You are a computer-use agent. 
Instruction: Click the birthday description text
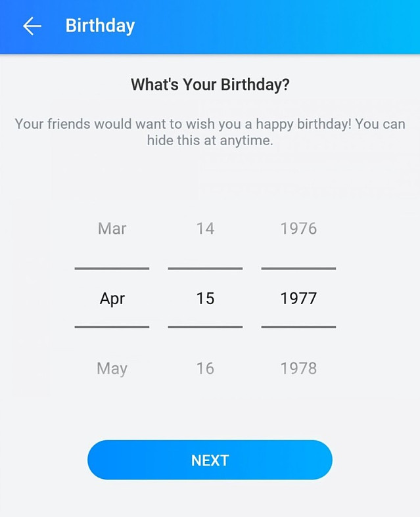pyautogui.click(x=210, y=132)
